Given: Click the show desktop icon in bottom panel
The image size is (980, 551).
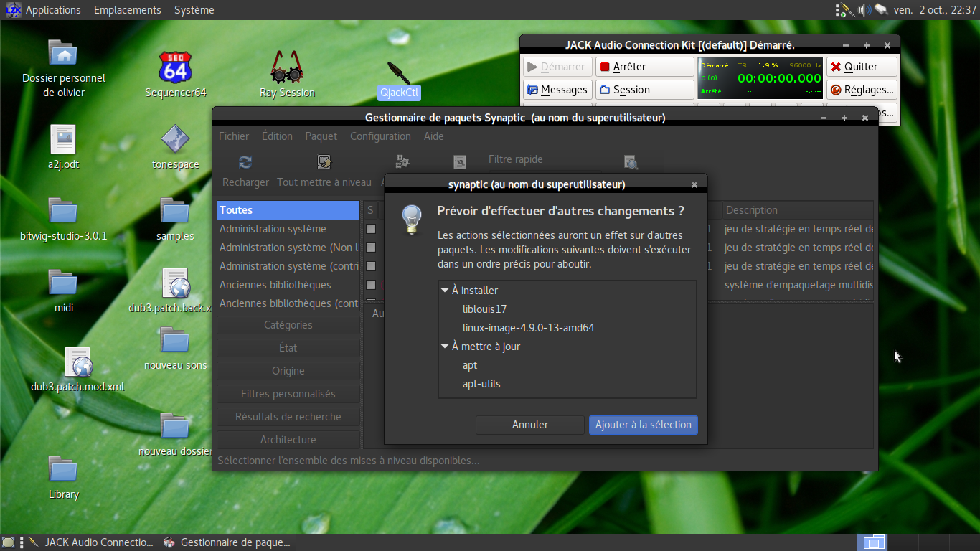Looking at the screenshot, I should click(9, 542).
